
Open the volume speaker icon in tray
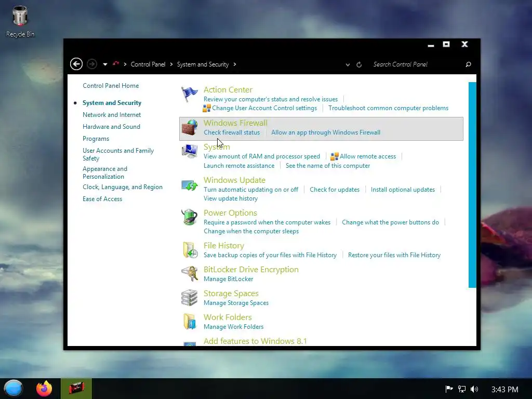click(x=474, y=389)
